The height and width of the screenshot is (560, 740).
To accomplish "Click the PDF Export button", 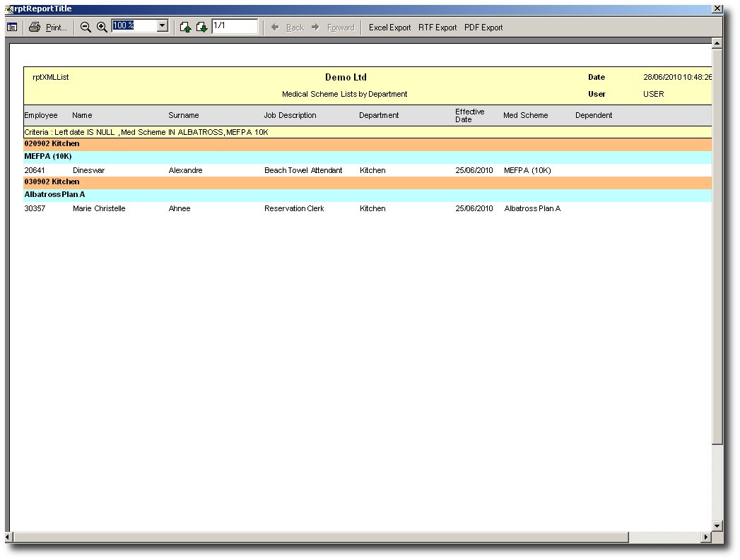I will (x=483, y=28).
